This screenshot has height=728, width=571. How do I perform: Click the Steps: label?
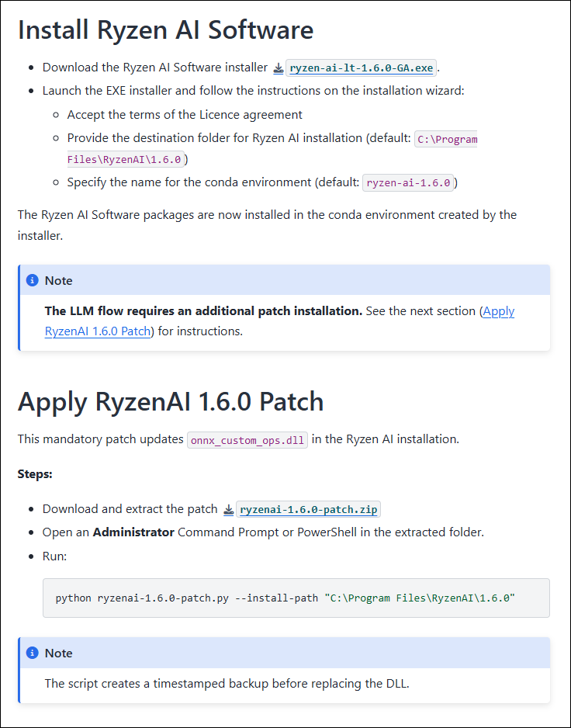(35, 473)
